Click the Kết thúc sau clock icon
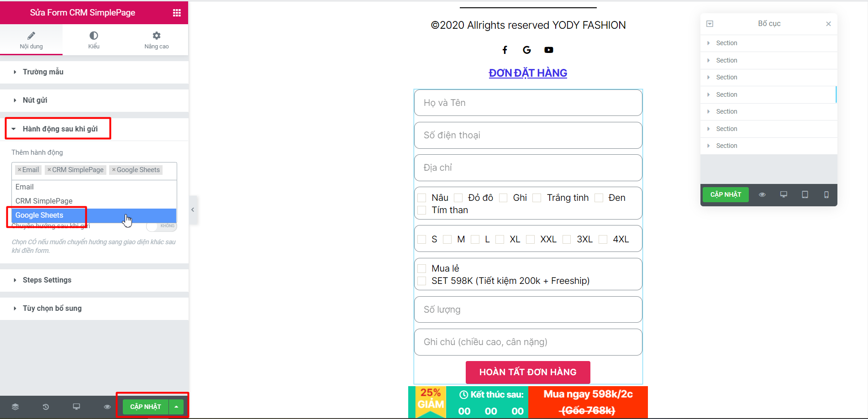Image resolution: width=868 pixels, height=419 pixels. (464, 395)
